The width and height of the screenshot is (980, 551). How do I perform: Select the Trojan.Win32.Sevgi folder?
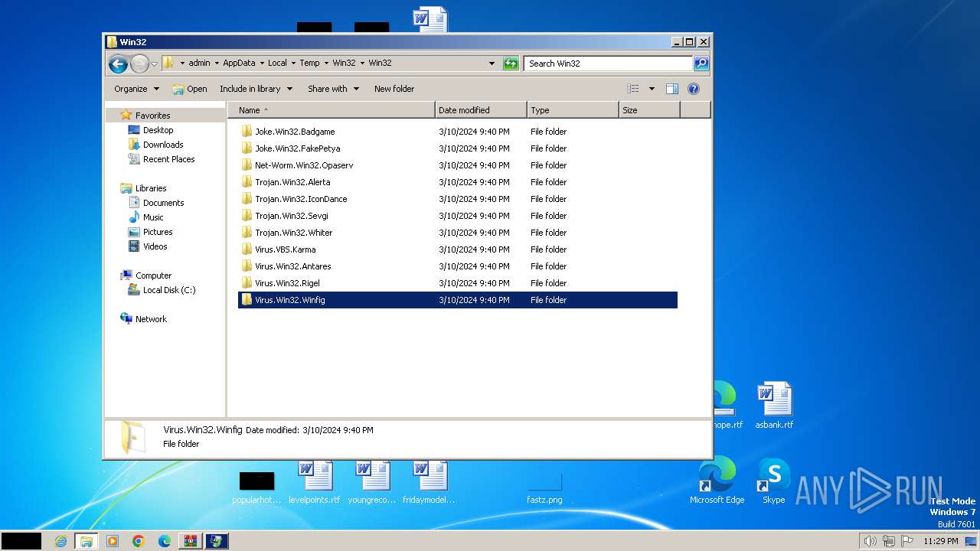pos(457,216)
